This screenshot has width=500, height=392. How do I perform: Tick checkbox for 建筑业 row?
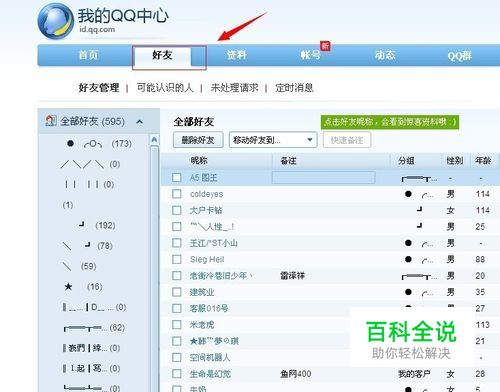(x=177, y=292)
